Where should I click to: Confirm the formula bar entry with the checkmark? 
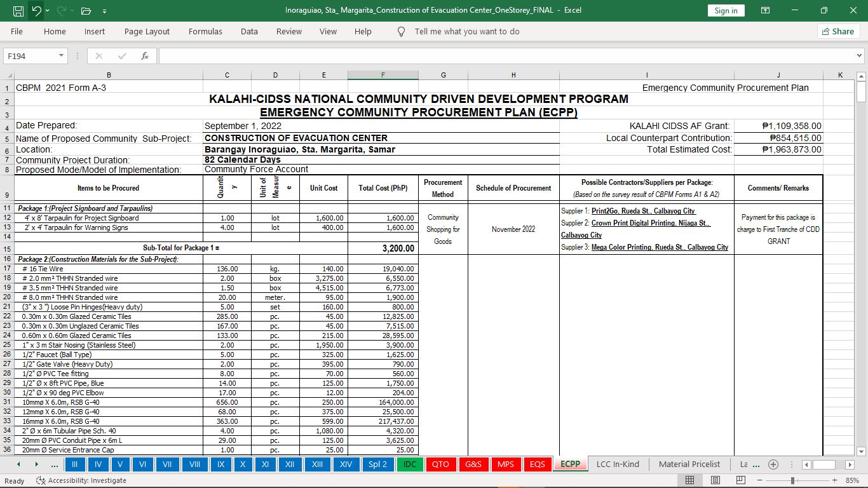[122, 56]
